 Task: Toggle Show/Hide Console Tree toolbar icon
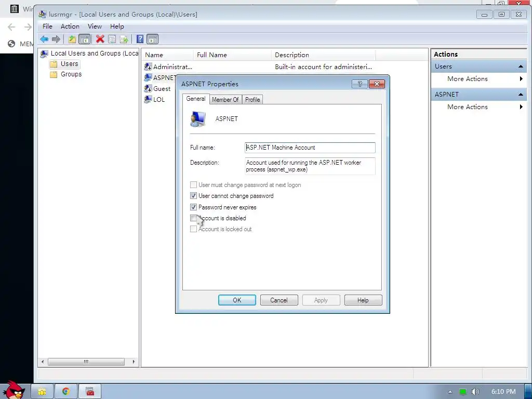click(85, 39)
